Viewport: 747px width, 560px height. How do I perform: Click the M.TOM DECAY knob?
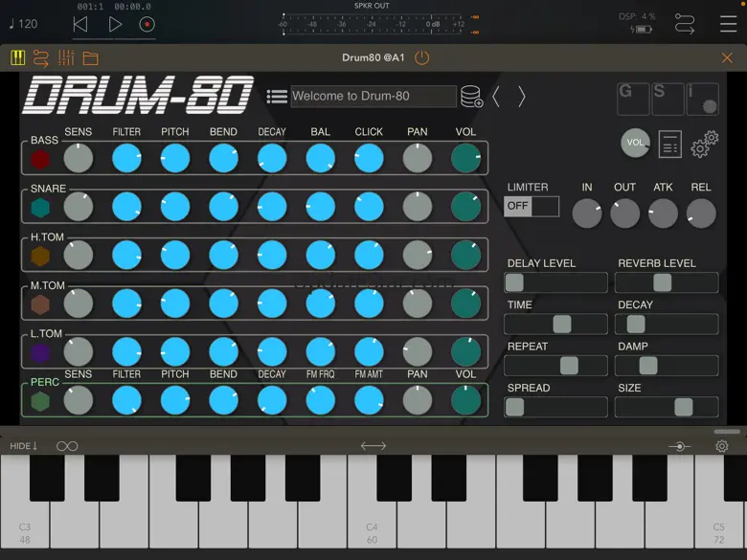click(272, 303)
